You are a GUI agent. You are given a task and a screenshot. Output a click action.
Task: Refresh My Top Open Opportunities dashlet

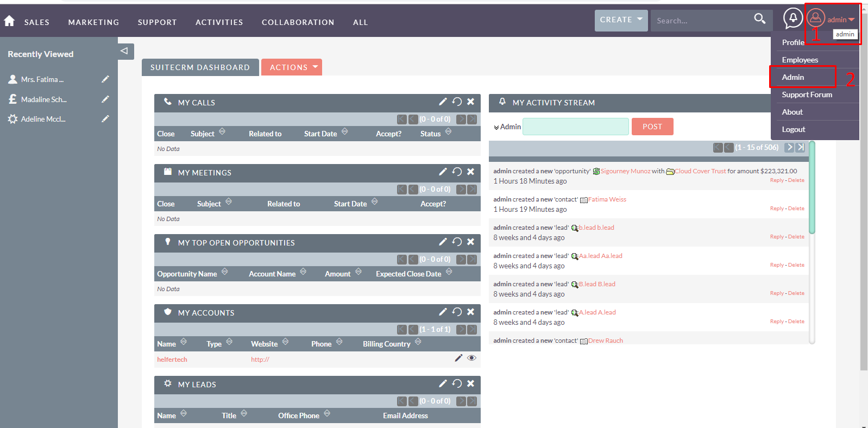[457, 242]
